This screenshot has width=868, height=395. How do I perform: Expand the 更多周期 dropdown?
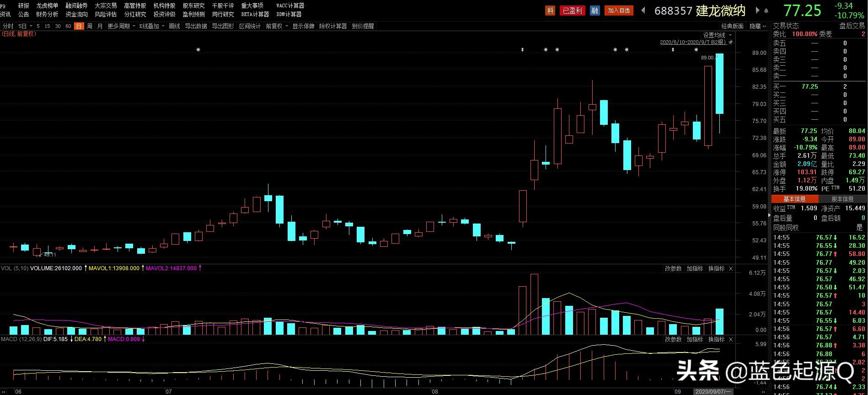pos(121,27)
